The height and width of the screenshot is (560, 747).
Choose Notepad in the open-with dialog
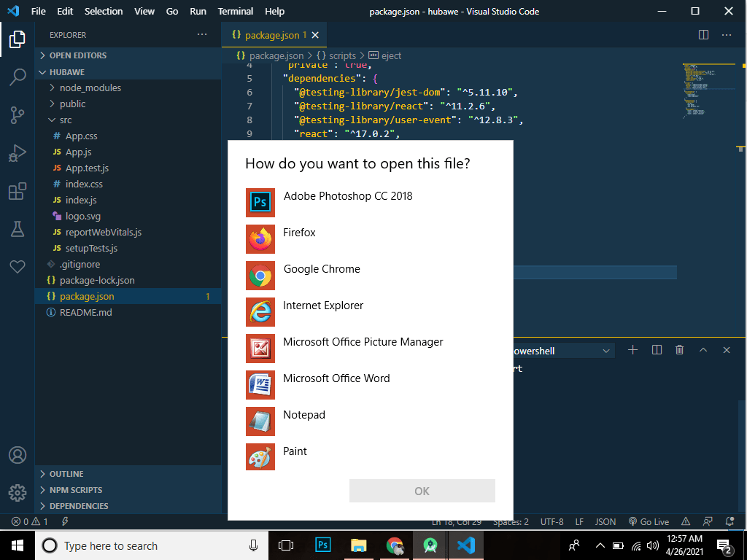point(303,415)
